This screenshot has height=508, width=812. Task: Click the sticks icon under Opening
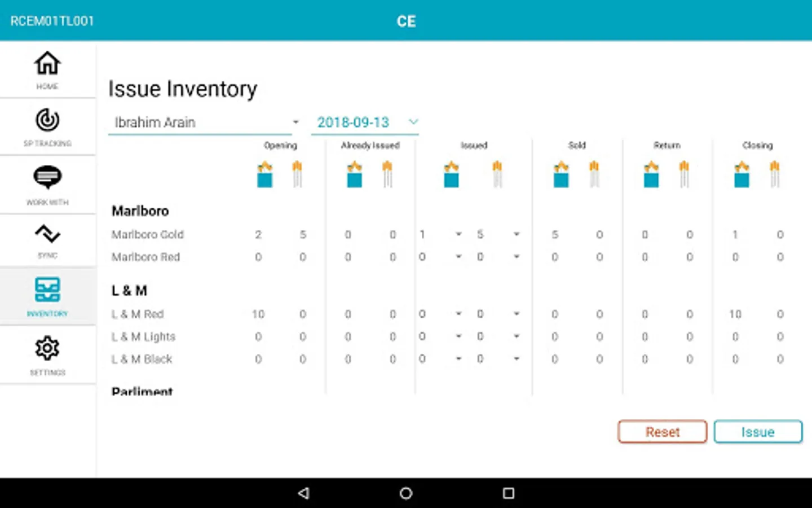(297, 174)
